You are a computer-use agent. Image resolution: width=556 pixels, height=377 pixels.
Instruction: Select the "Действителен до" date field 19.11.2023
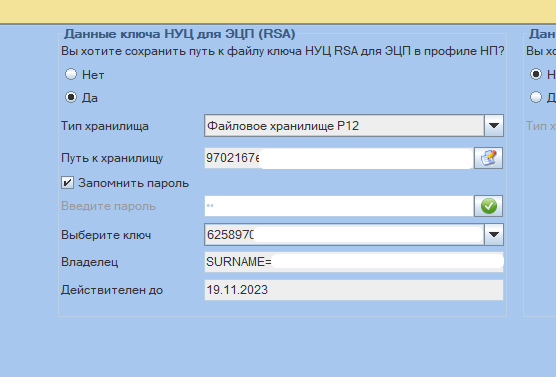click(x=354, y=290)
